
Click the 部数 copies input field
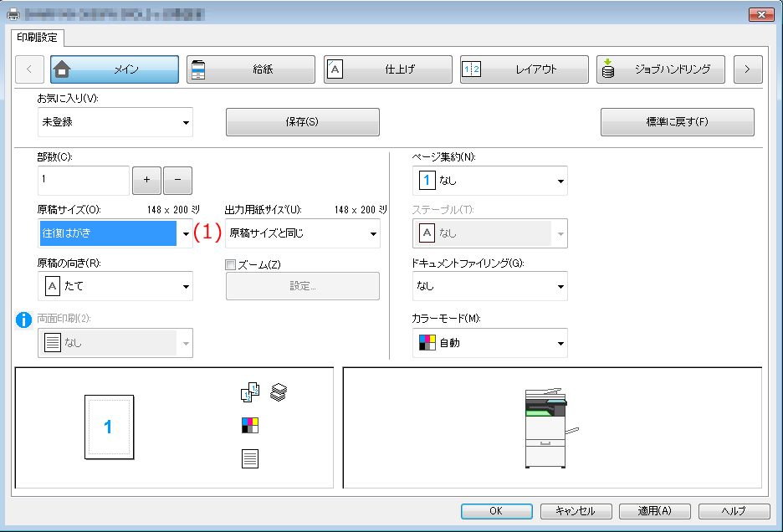click(x=84, y=180)
